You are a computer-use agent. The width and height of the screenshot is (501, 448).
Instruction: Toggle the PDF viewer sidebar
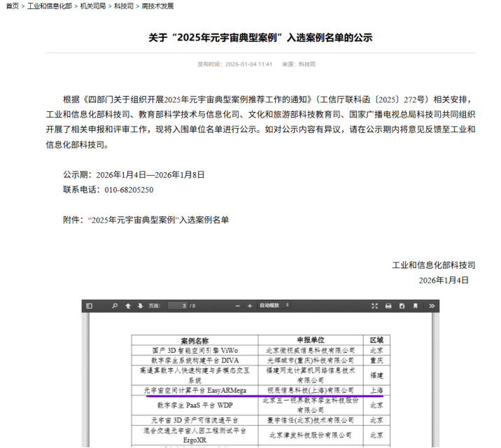pyautogui.click(x=89, y=306)
